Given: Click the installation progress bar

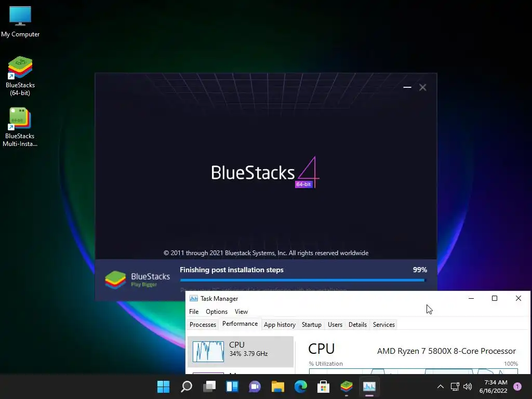Looking at the screenshot, I should 303,280.
